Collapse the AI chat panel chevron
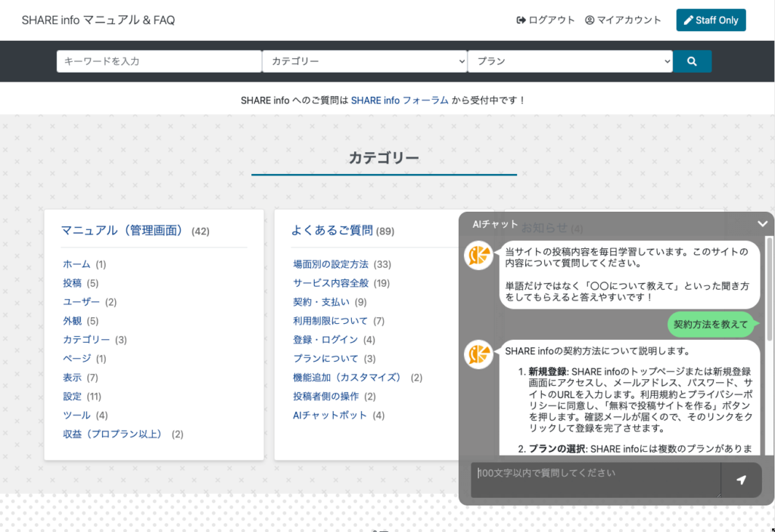 pyautogui.click(x=762, y=223)
